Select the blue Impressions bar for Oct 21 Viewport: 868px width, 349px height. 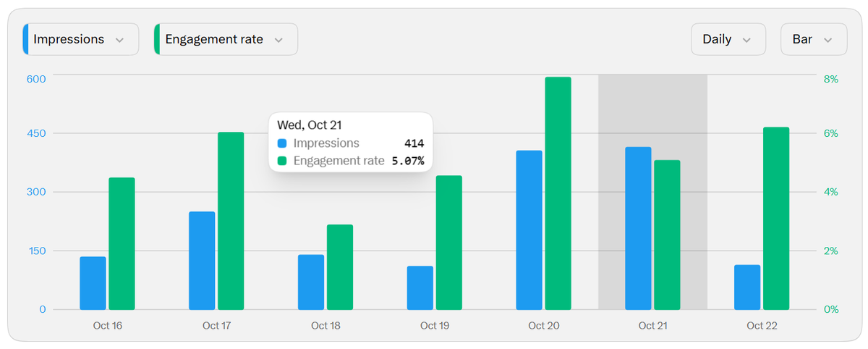point(638,228)
